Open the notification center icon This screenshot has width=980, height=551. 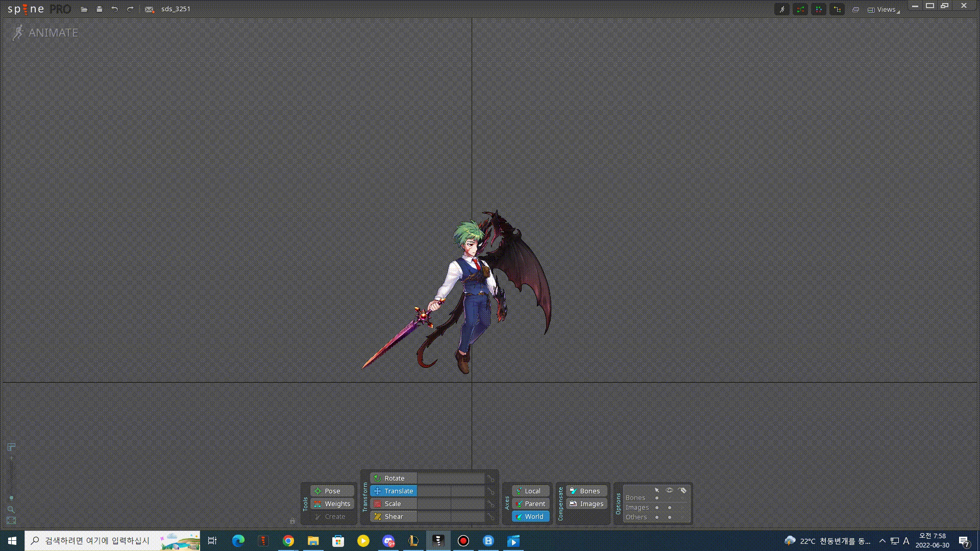click(x=964, y=541)
